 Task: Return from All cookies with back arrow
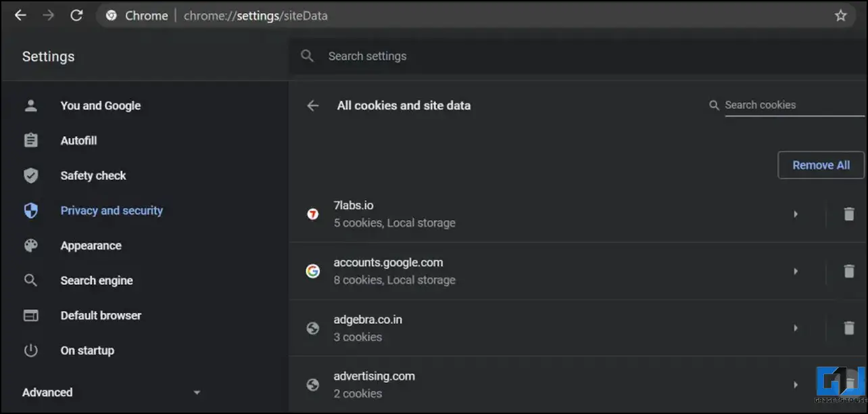pyautogui.click(x=312, y=106)
